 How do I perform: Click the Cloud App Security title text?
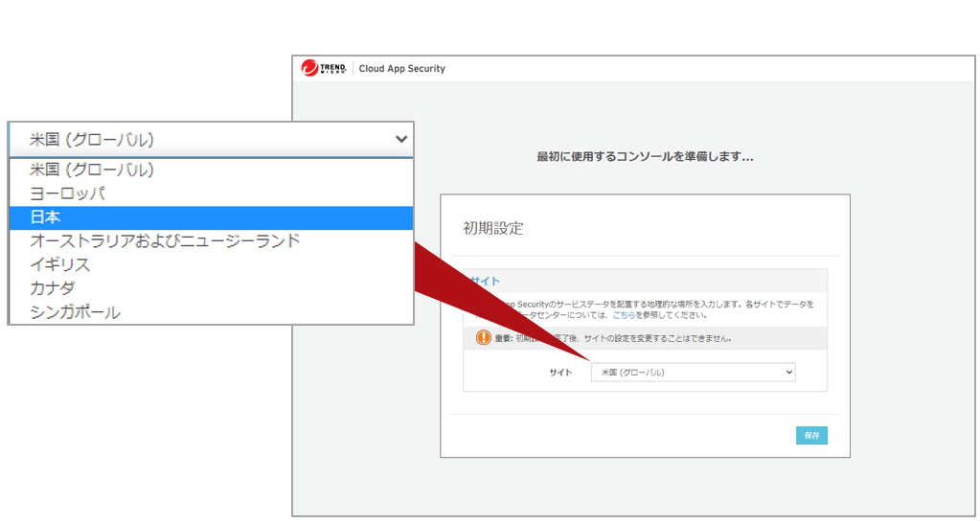pyautogui.click(x=402, y=69)
